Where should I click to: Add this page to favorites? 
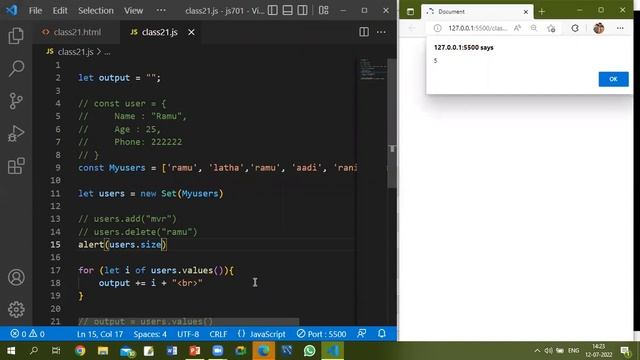click(x=551, y=28)
